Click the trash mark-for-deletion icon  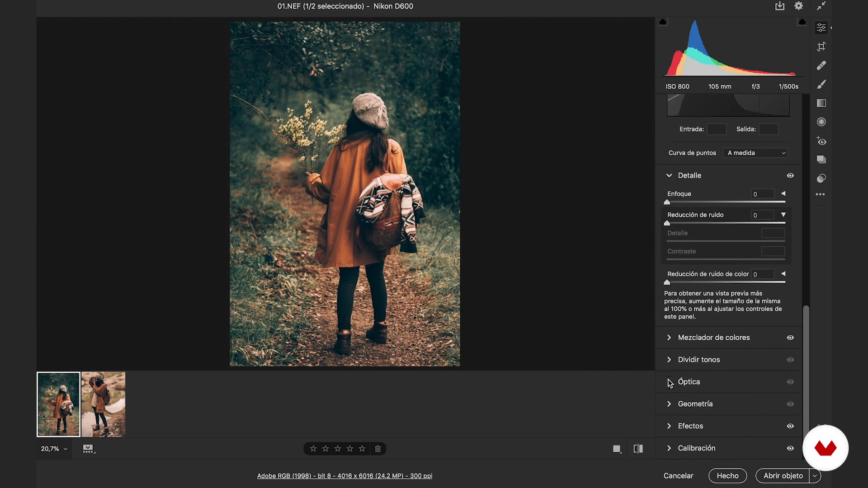tap(378, 449)
